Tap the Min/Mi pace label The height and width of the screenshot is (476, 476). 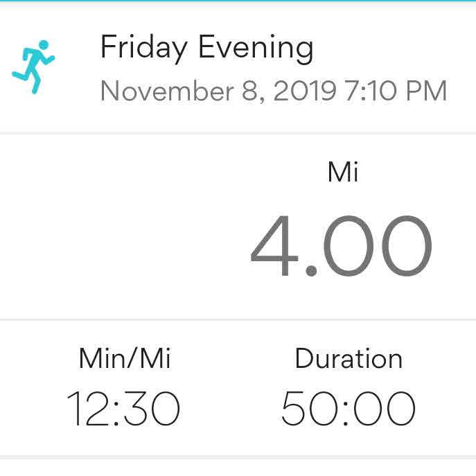click(125, 359)
